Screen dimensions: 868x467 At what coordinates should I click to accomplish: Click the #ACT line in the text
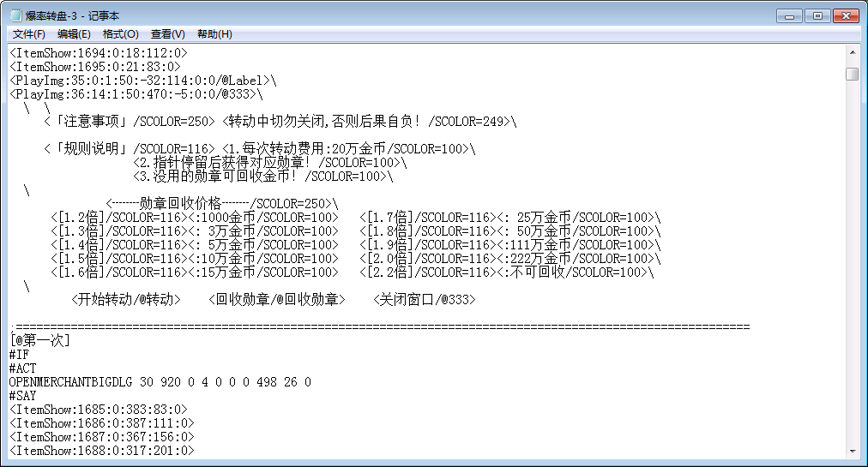(23, 368)
